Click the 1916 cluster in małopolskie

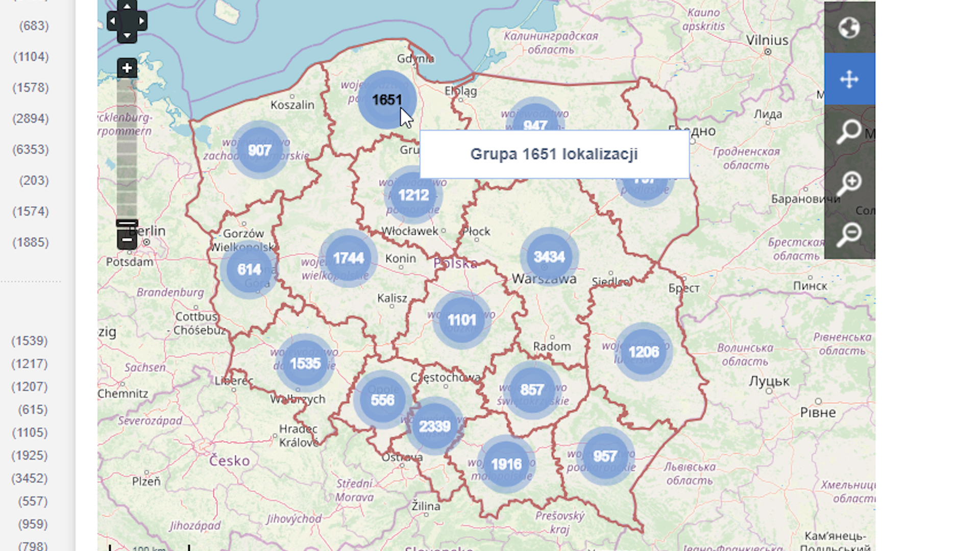tap(506, 464)
